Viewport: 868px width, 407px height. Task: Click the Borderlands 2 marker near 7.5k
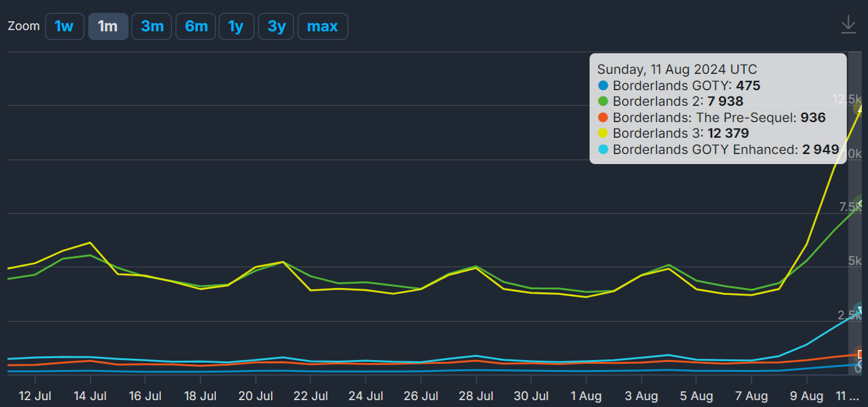tap(862, 204)
